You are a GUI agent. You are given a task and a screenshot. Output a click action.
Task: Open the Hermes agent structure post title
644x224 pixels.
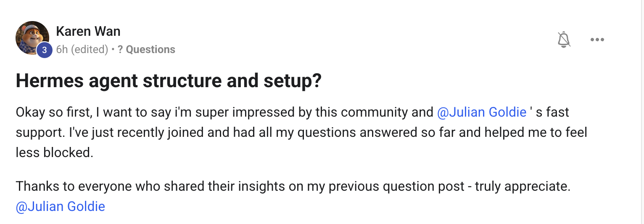pyautogui.click(x=169, y=81)
